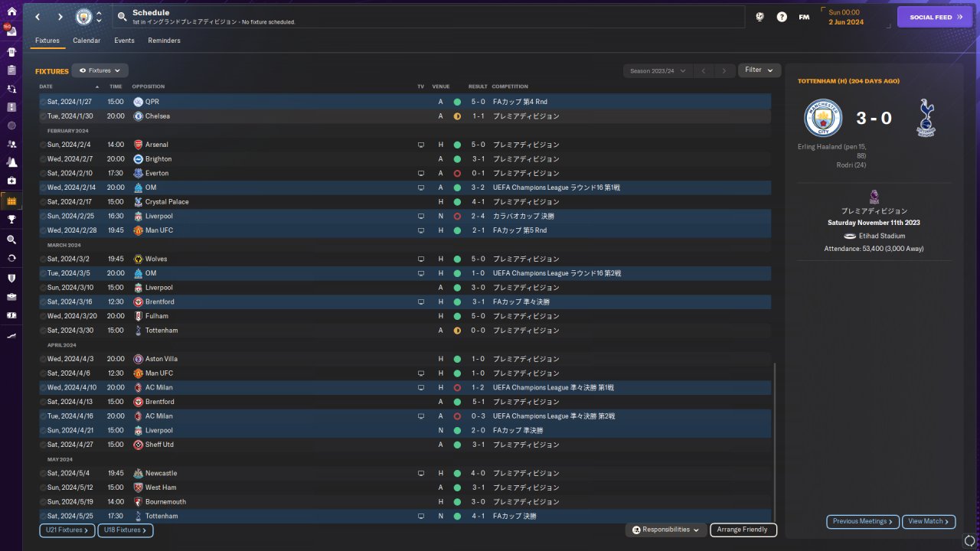Click the Chelsea badge in the fixtures list
980x551 pixels.
click(x=138, y=116)
